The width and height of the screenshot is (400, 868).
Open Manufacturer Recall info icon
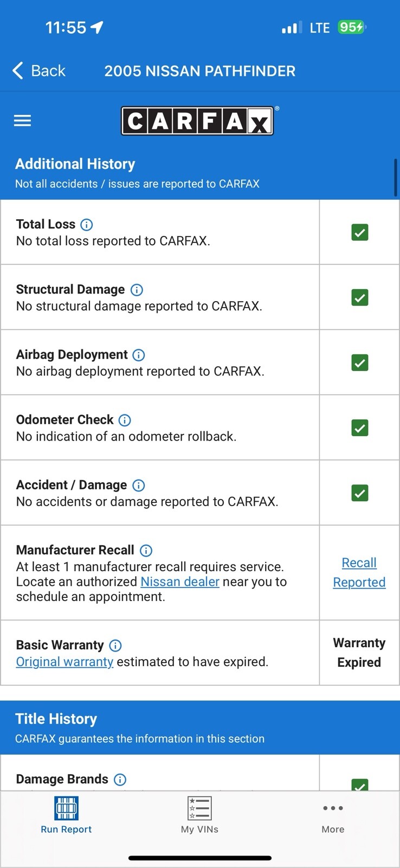pos(146,550)
